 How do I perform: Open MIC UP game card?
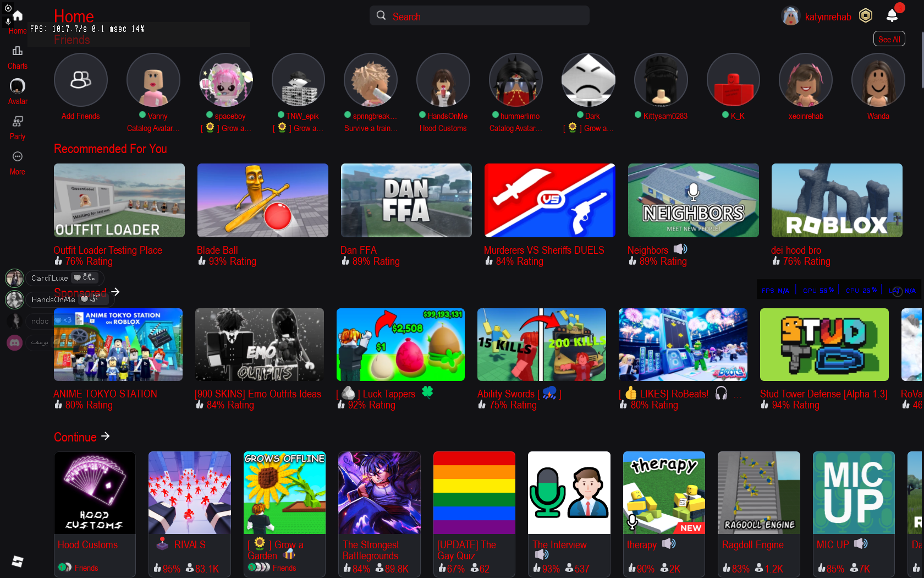(x=854, y=514)
